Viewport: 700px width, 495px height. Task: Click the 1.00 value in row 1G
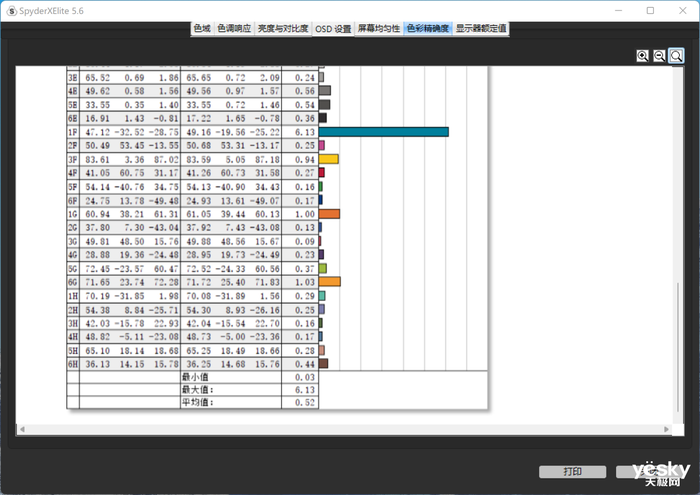305,214
